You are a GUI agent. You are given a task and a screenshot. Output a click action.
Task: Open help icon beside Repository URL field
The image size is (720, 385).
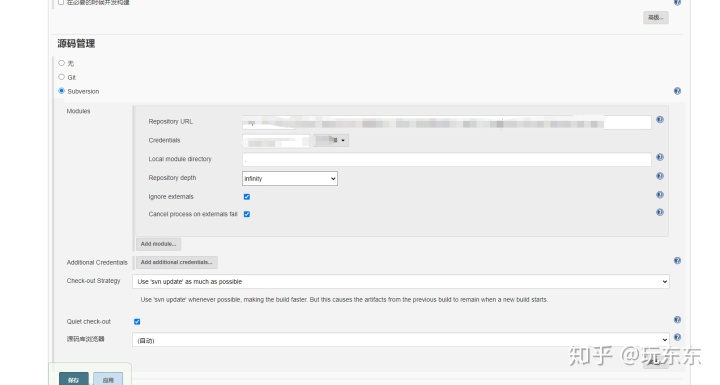pos(660,119)
